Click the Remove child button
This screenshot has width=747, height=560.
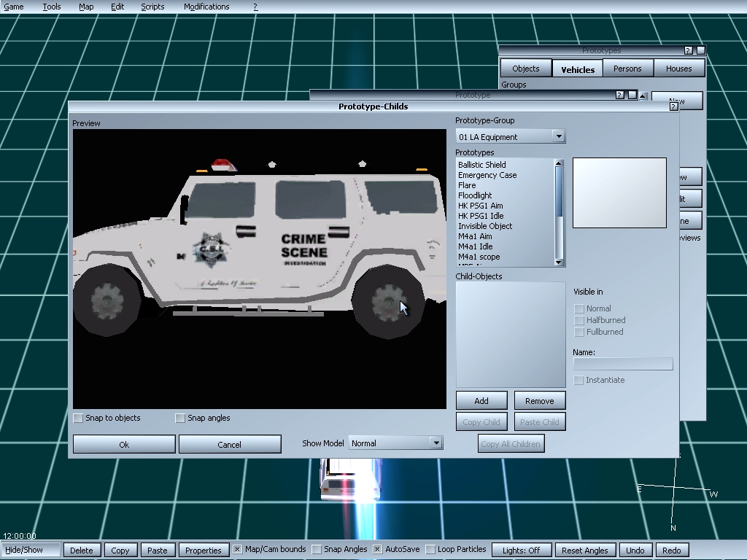click(540, 401)
